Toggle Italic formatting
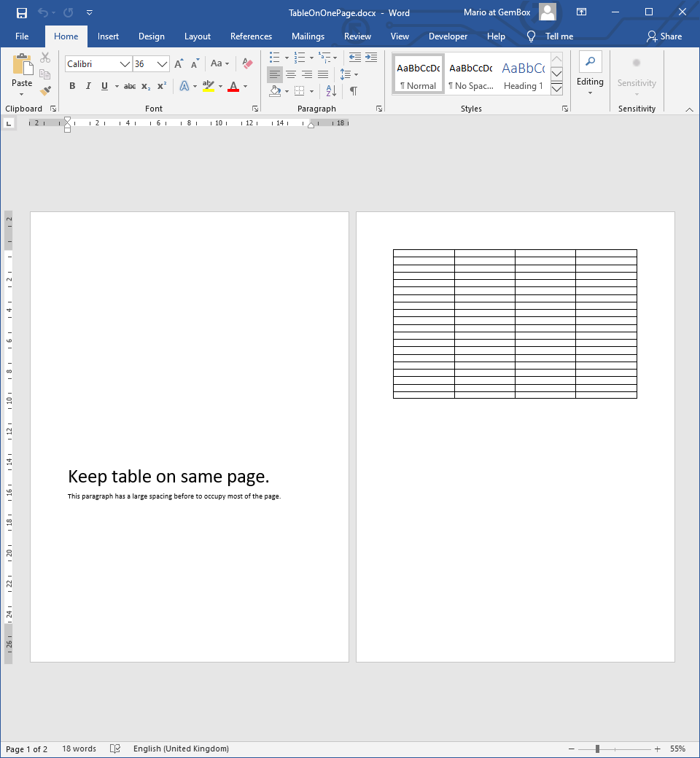 [x=88, y=86]
